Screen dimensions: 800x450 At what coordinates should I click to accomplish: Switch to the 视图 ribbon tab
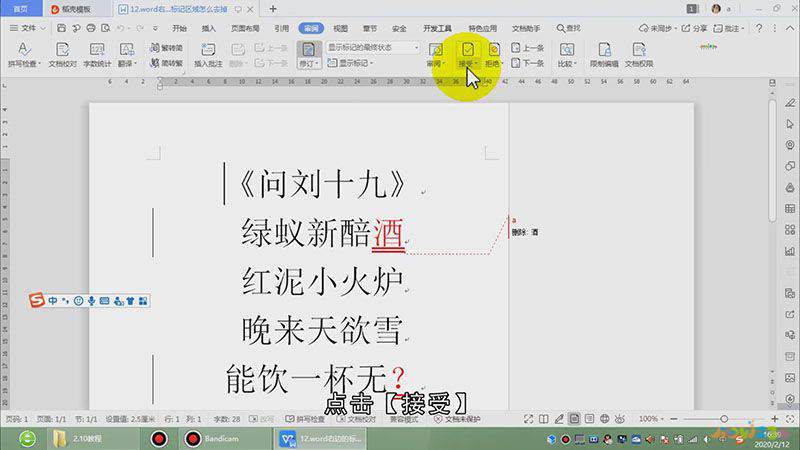(340, 28)
